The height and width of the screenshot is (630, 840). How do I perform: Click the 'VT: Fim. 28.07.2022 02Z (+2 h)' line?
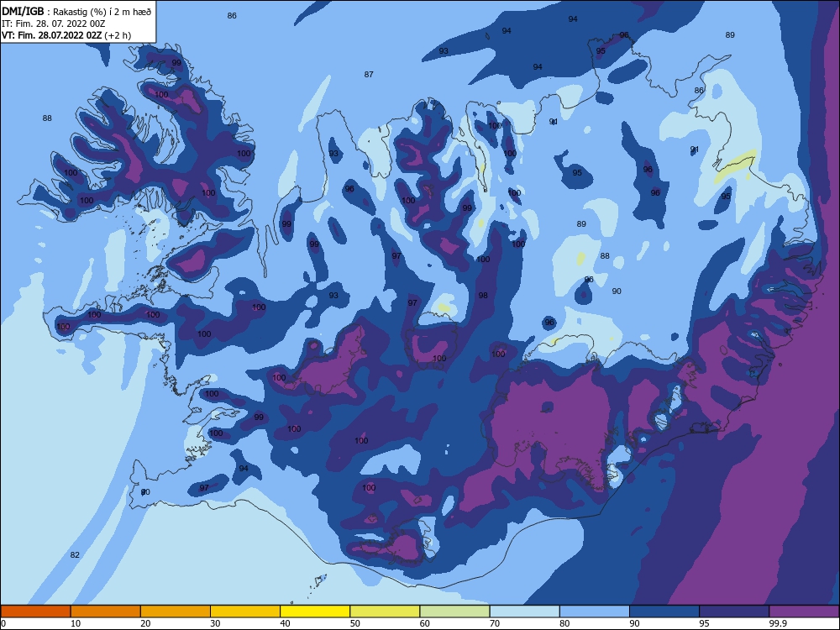[x=66, y=35]
